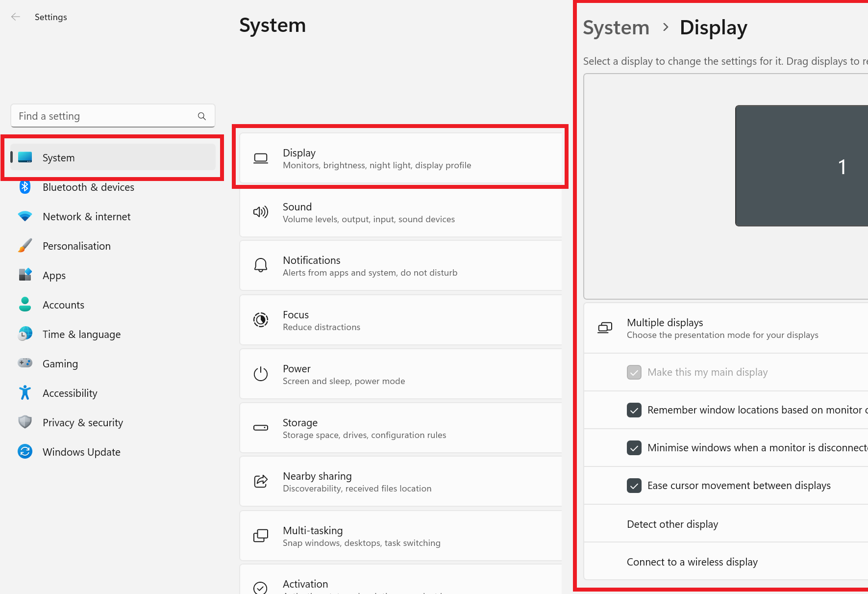The width and height of the screenshot is (868, 594).
Task: Uncheck Minimise windows when monitor disconnected
Action: coord(634,448)
